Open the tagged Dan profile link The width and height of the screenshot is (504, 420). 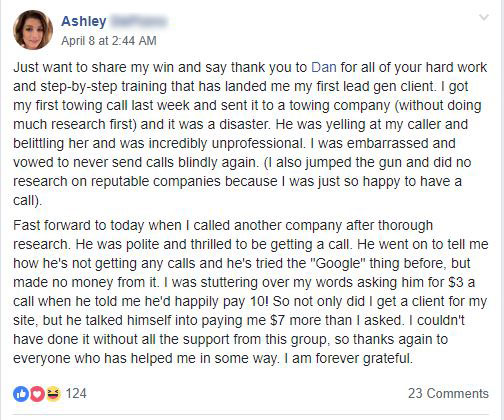(x=324, y=67)
